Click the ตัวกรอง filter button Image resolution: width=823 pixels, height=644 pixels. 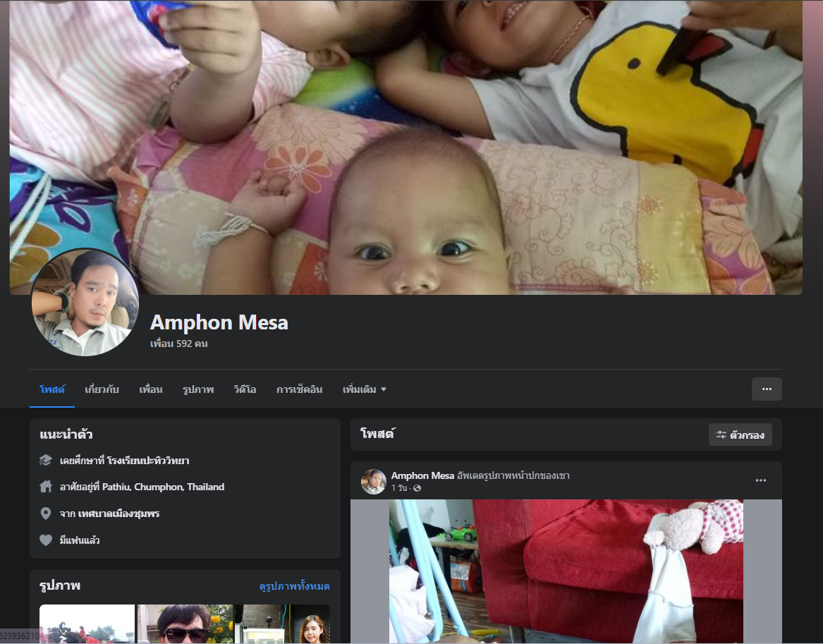pos(740,435)
